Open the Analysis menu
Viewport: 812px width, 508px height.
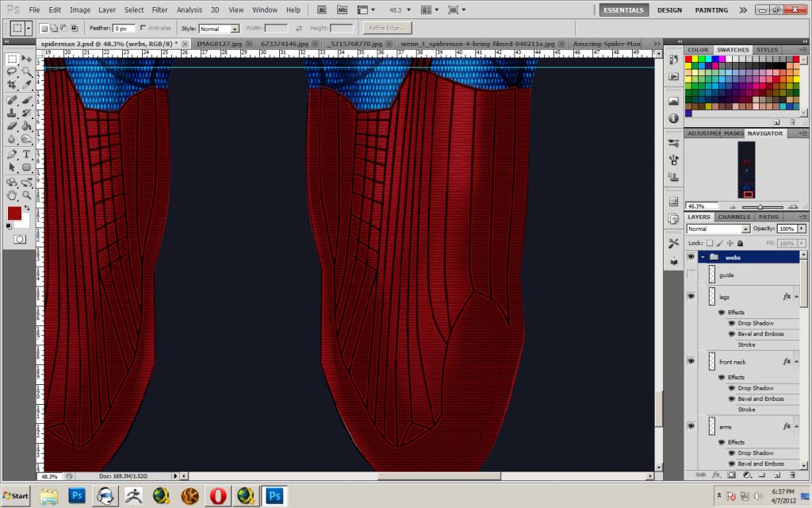tap(190, 10)
